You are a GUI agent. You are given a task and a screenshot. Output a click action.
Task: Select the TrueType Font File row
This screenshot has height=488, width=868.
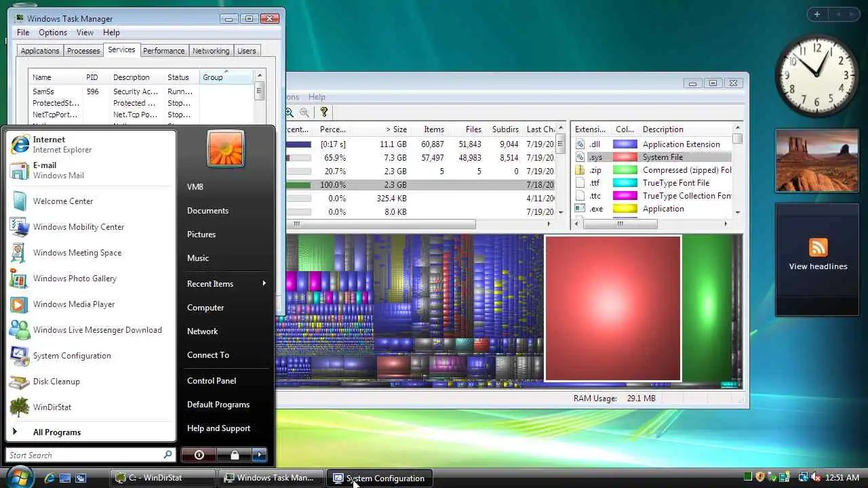click(x=652, y=183)
